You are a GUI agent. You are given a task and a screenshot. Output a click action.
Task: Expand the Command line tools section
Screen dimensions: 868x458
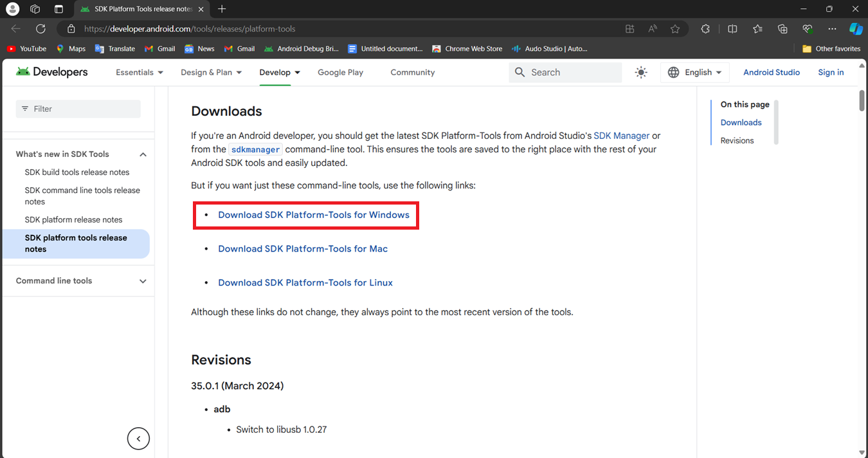(x=82, y=281)
